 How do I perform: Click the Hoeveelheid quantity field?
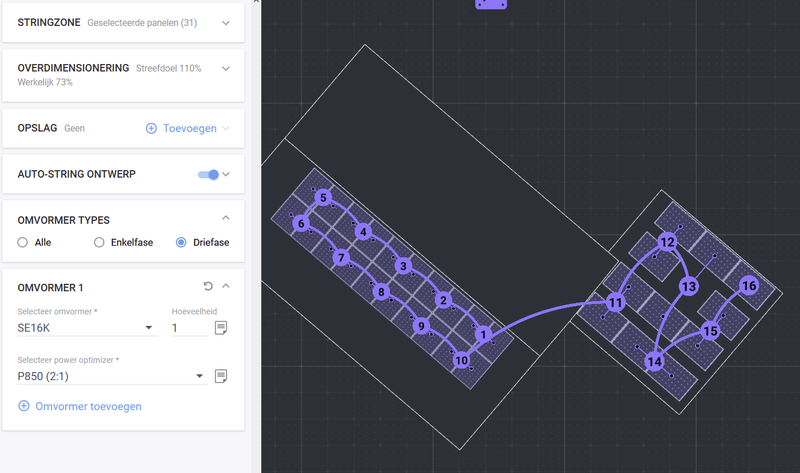(189, 328)
